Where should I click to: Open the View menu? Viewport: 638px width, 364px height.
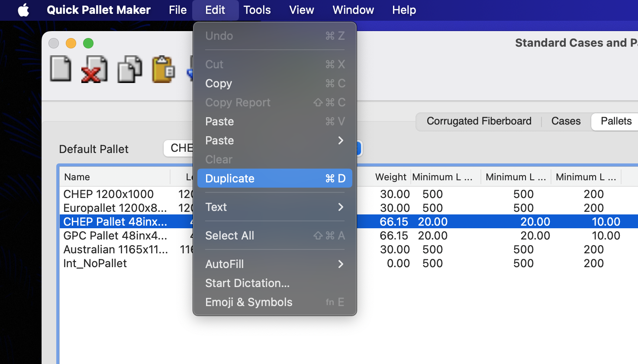point(302,10)
